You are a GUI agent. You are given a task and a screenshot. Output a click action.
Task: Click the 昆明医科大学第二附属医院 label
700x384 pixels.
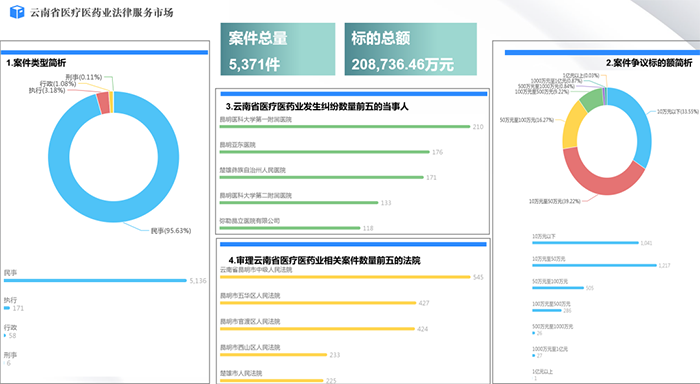pos(255,196)
